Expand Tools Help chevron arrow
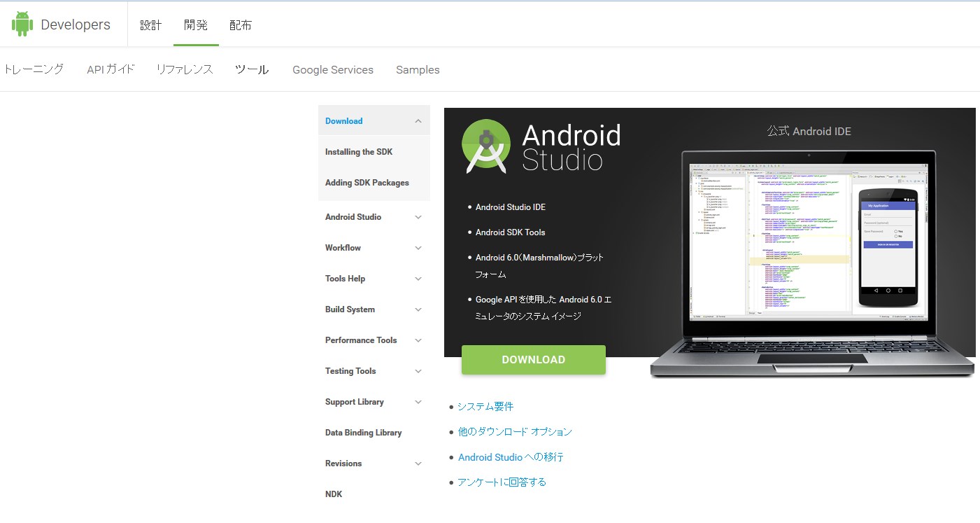This screenshot has height=523, width=980. 418,279
